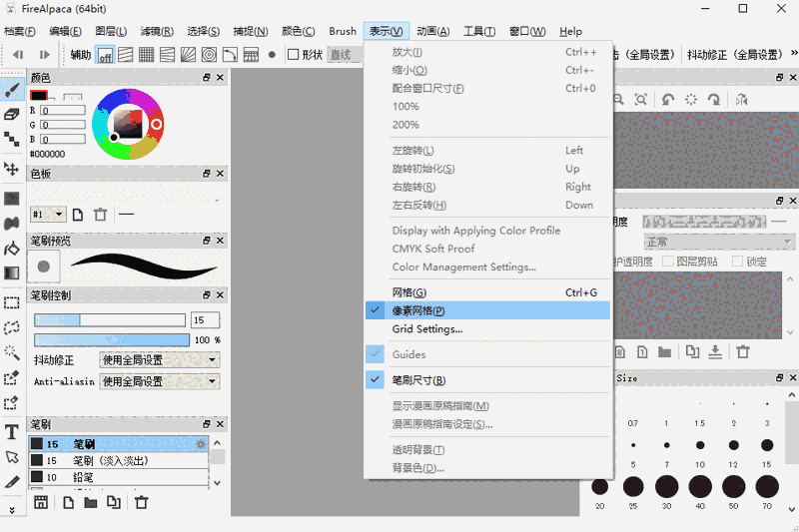Delete brush with trash icon
The image size is (799, 532).
pyautogui.click(x=141, y=503)
